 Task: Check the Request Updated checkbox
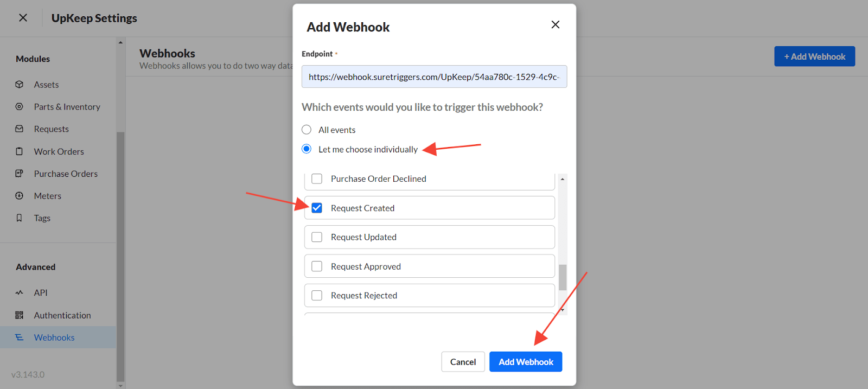click(x=317, y=237)
